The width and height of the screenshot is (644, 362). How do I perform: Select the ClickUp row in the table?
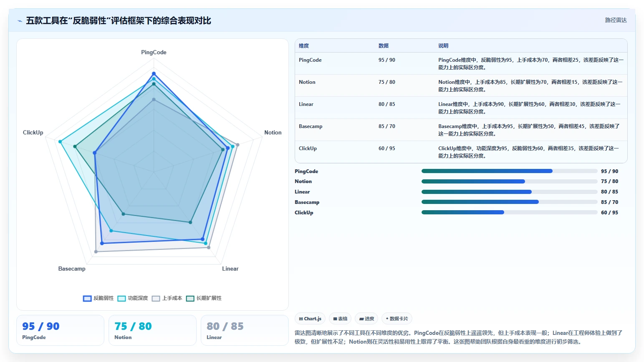461,152
